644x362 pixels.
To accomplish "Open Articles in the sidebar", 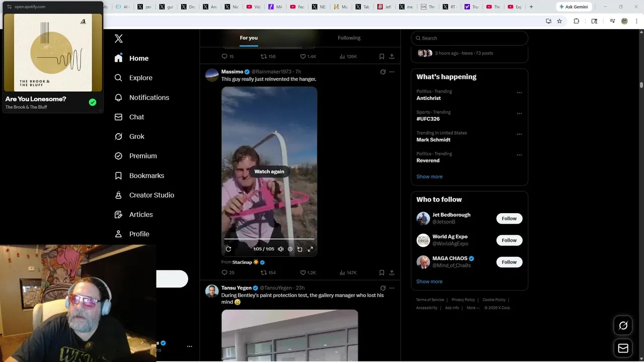I will (133, 215).
